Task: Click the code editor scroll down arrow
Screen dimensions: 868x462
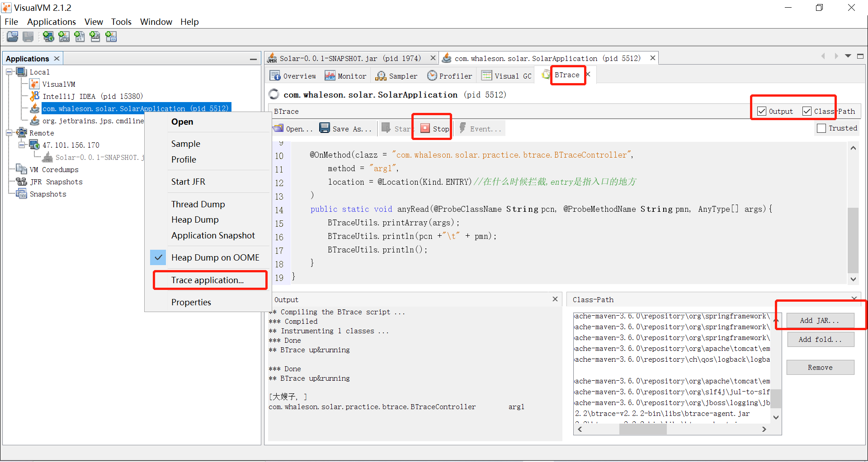Action: point(853,279)
